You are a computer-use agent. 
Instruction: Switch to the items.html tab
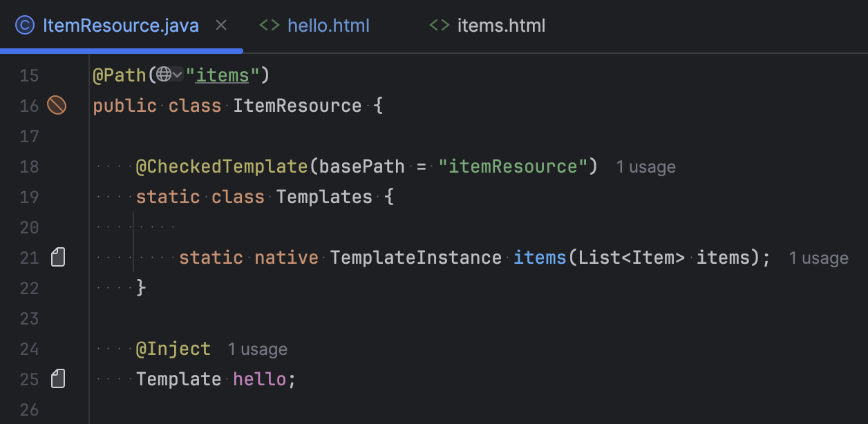501,25
